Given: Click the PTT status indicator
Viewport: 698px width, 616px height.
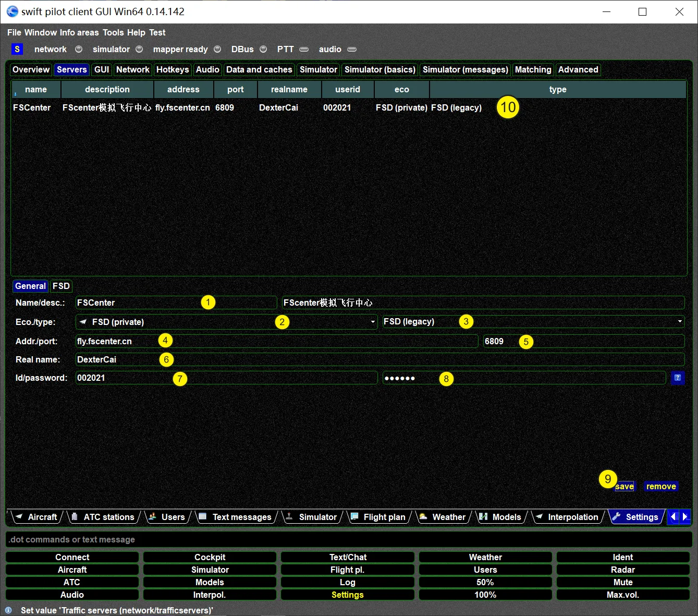Looking at the screenshot, I should coord(304,49).
